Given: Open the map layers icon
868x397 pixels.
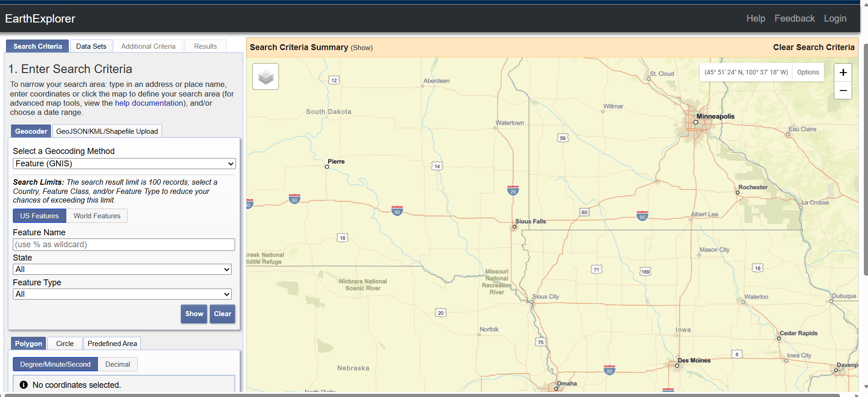Looking at the screenshot, I should tap(266, 77).
